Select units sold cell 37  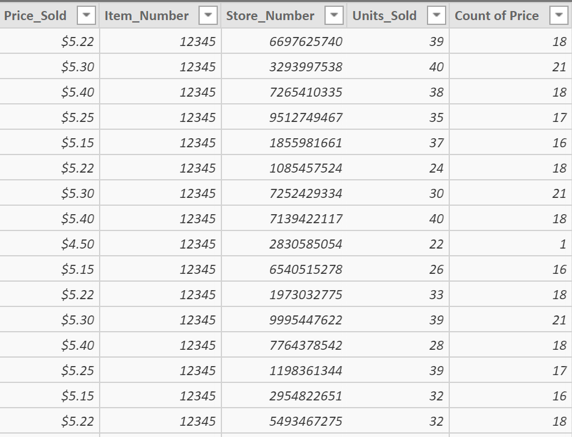(398, 142)
